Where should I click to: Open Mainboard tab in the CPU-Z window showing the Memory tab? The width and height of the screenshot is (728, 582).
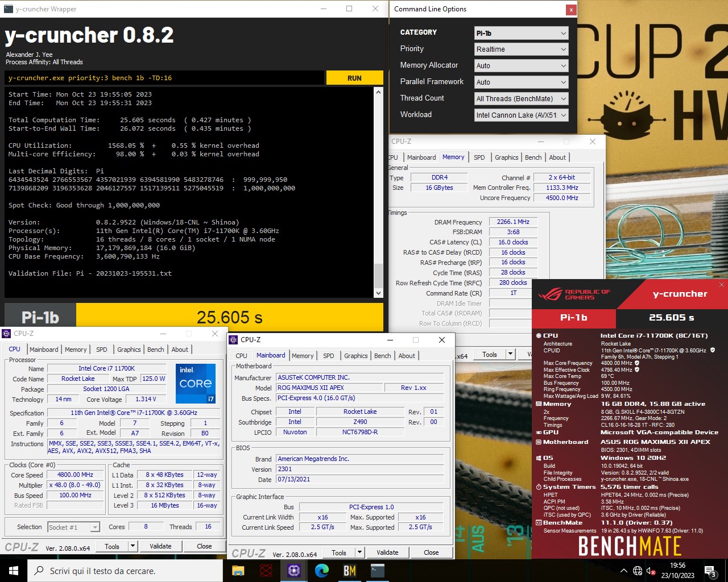pyautogui.click(x=421, y=157)
